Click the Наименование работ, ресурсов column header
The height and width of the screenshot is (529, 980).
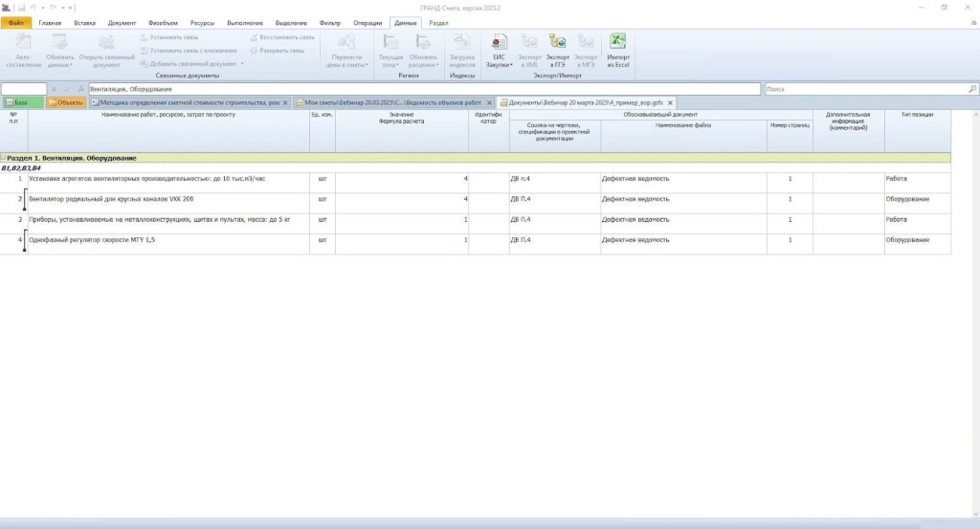click(168, 130)
